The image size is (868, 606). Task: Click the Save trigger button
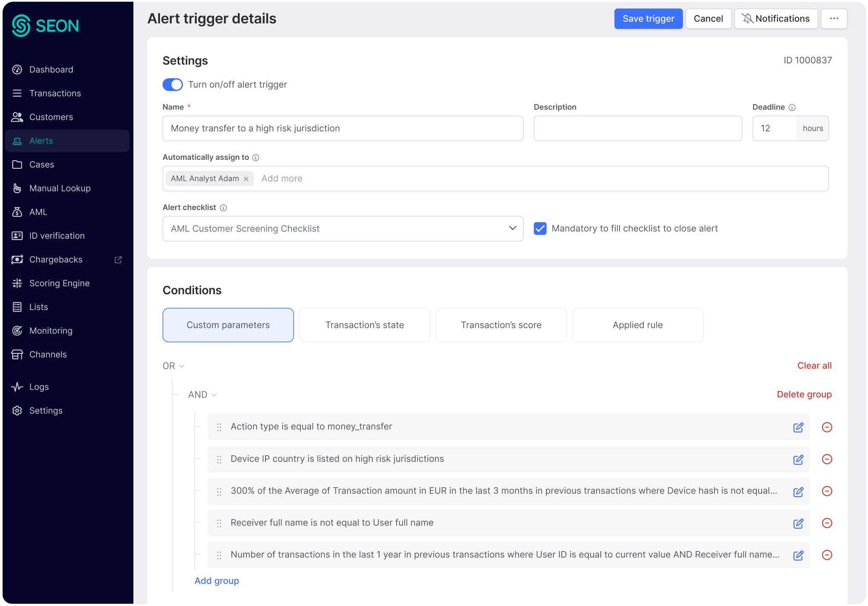648,19
